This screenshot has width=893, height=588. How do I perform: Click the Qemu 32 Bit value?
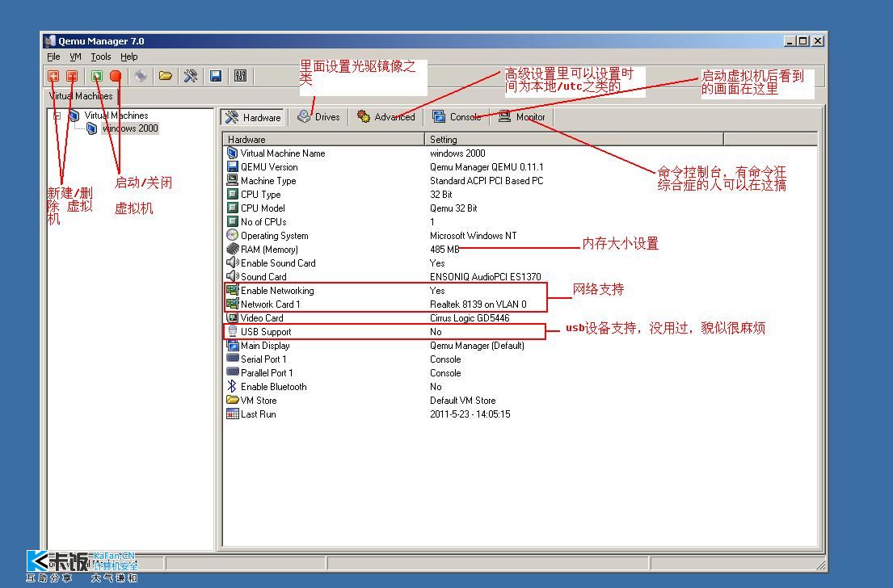click(x=454, y=208)
